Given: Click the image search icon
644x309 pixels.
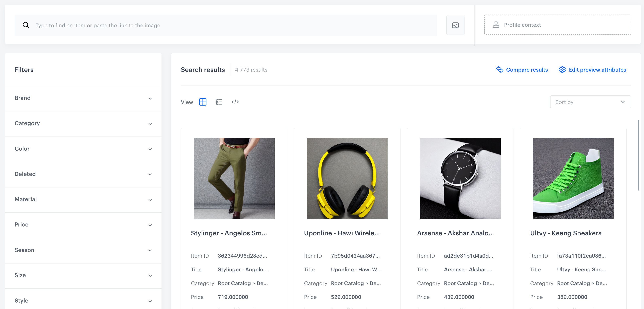Looking at the screenshot, I should pyautogui.click(x=456, y=25).
